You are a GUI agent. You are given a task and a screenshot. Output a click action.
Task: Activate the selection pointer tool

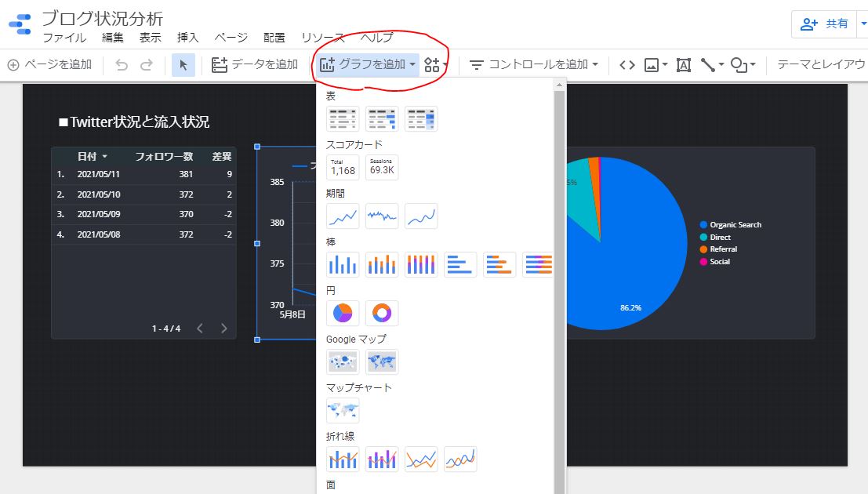click(x=183, y=65)
